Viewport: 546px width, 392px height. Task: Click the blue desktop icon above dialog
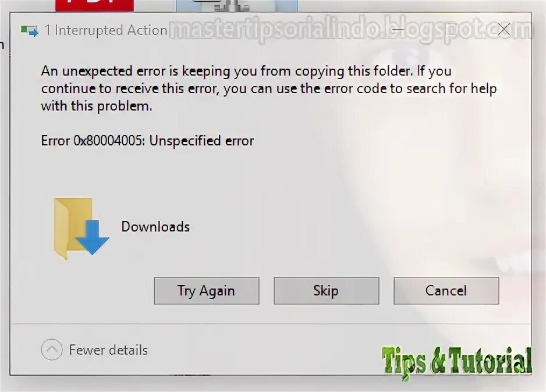point(237,5)
